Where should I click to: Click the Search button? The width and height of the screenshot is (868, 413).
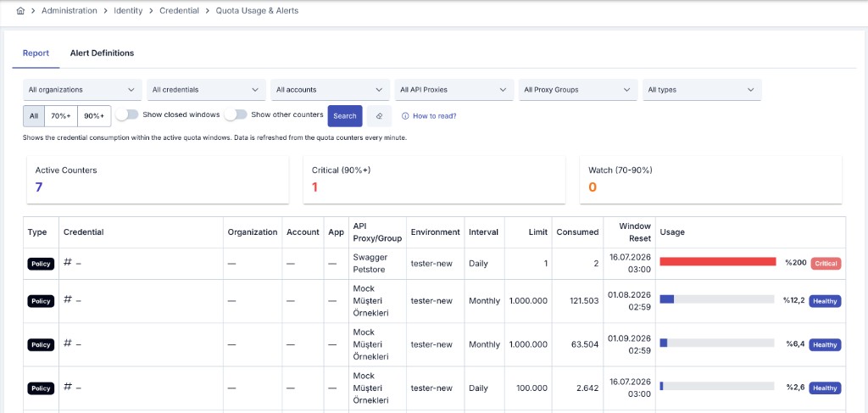[345, 116]
